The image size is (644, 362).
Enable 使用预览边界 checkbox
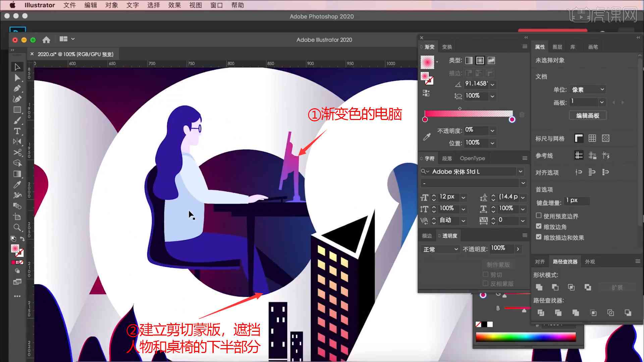pos(539,216)
